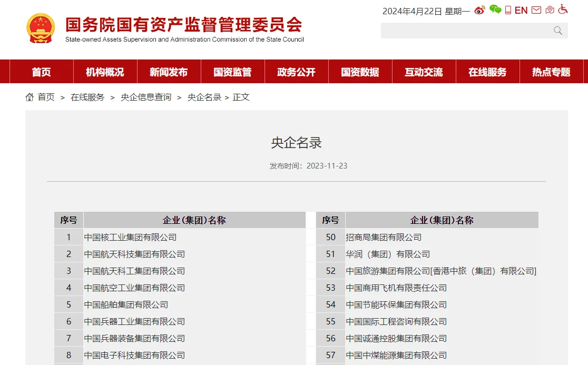Click inside the search input box
The image size is (588, 365).
pyautogui.click(x=464, y=31)
